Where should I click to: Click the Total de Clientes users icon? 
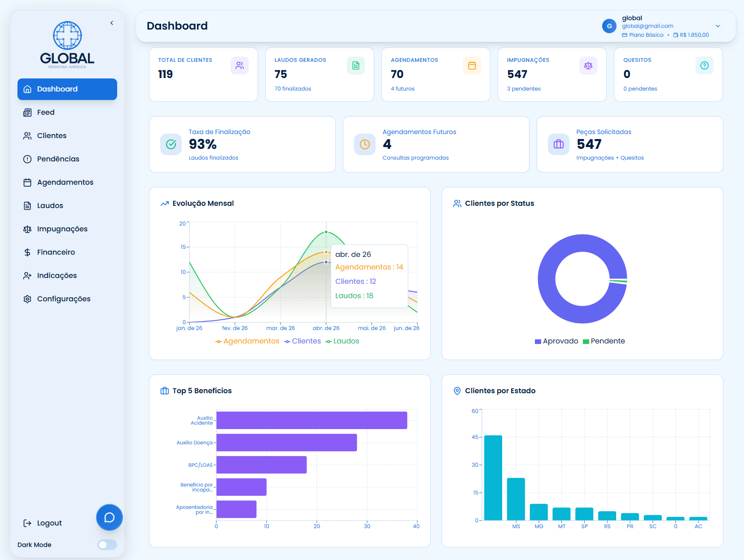(240, 65)
